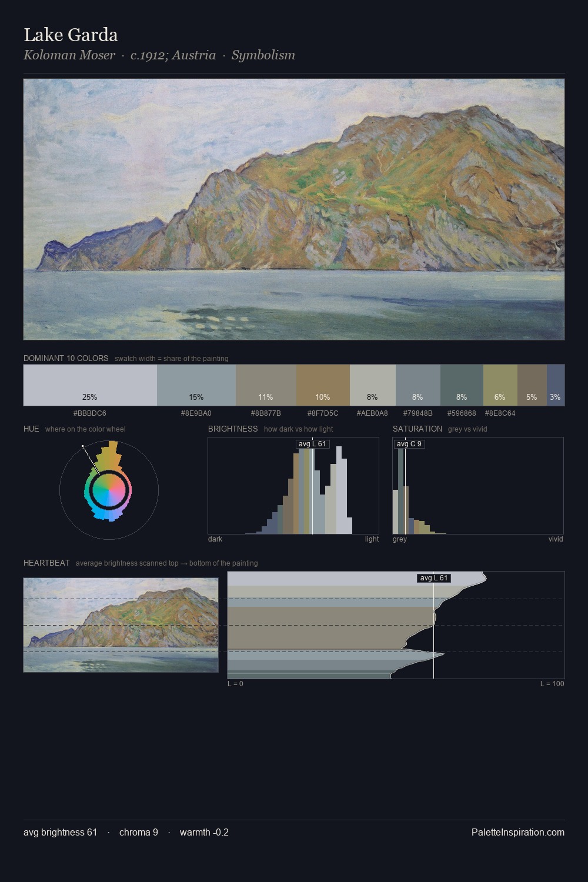Click the hex code #8E9BA0 label
588x882 pixels.
(x=196, y=413)
